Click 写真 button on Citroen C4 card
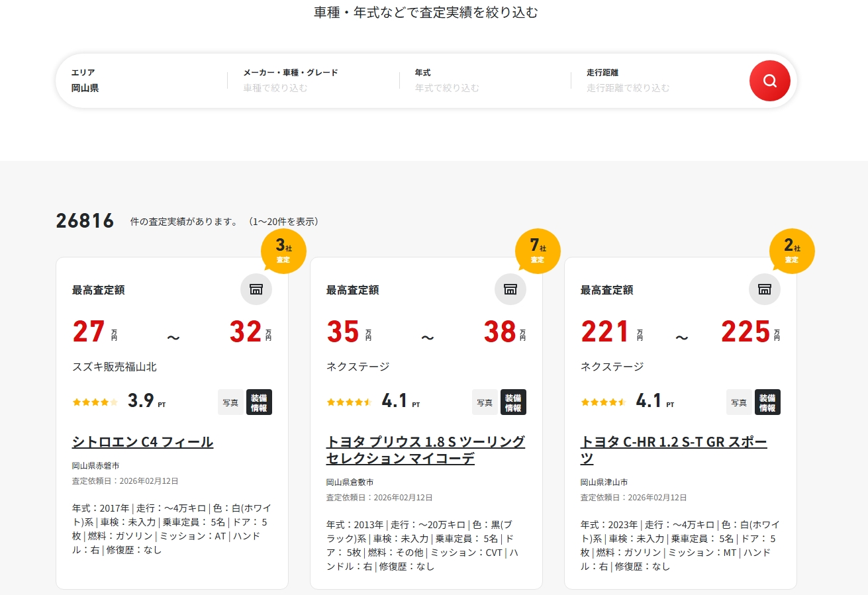 point(230,402)
